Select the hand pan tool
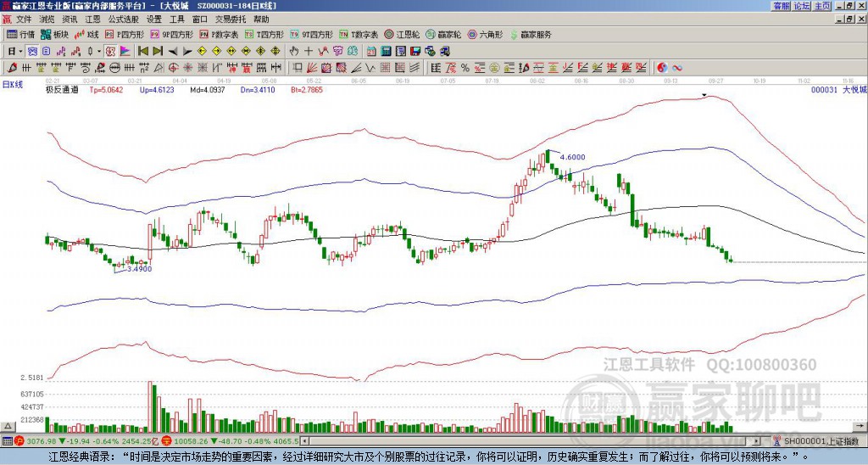 click(x=293, y=52)
